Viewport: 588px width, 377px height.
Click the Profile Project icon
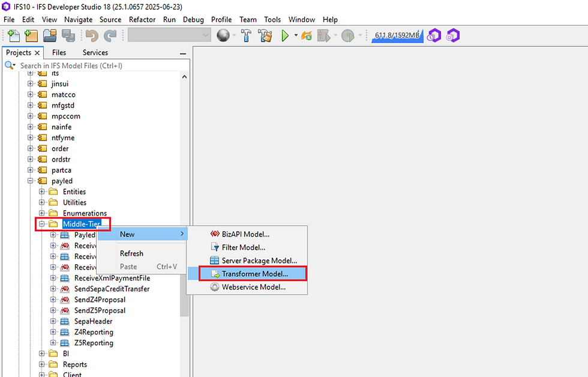tap(348, 35)
